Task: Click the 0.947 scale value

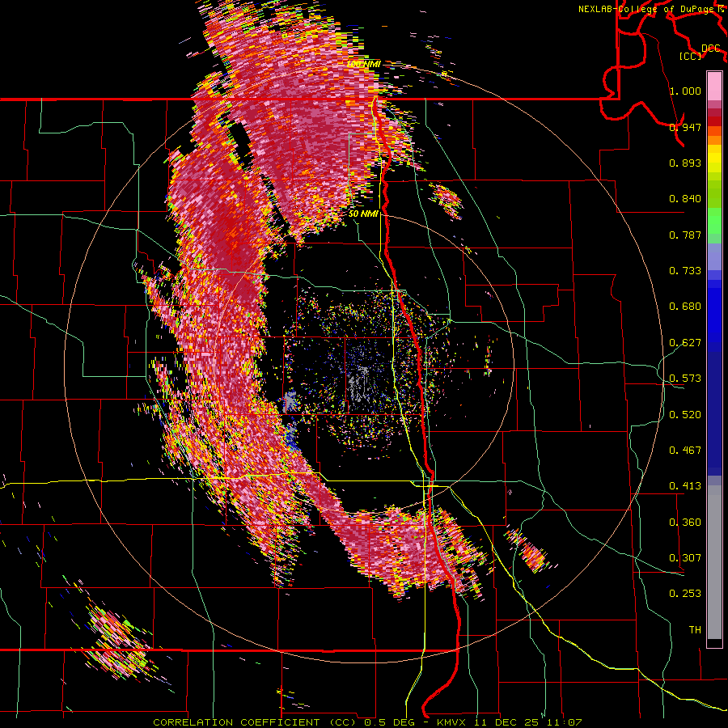Action: (685, 127)
